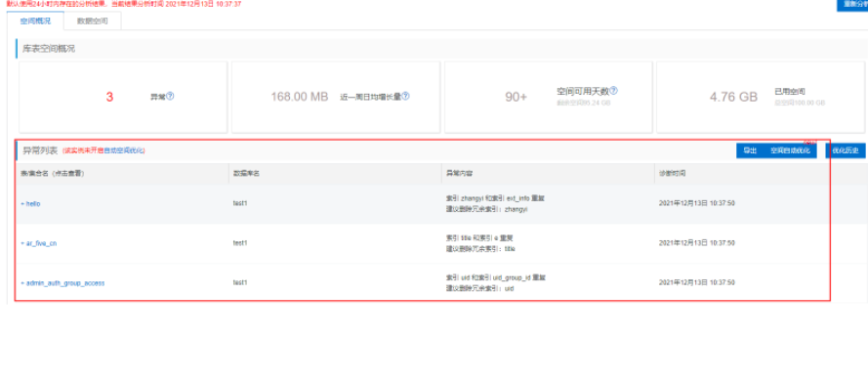The image size is (868, 379).
Task: Click the help icon next to 近一周日均增长量
Action: [406, 96]
